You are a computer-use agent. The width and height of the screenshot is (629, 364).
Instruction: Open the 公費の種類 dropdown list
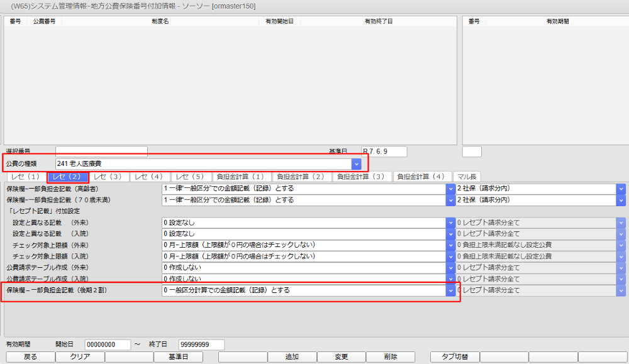(x=356, y=163)
